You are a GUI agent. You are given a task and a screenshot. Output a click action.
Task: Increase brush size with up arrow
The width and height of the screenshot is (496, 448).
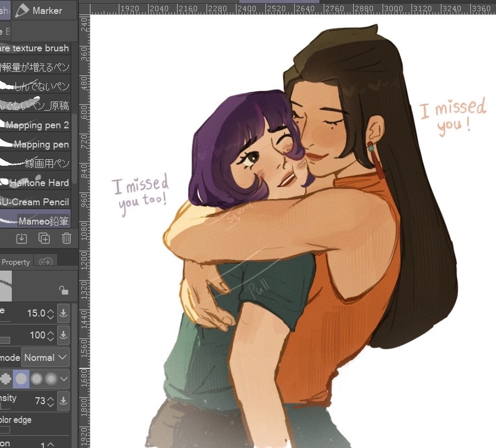[51, 311]
